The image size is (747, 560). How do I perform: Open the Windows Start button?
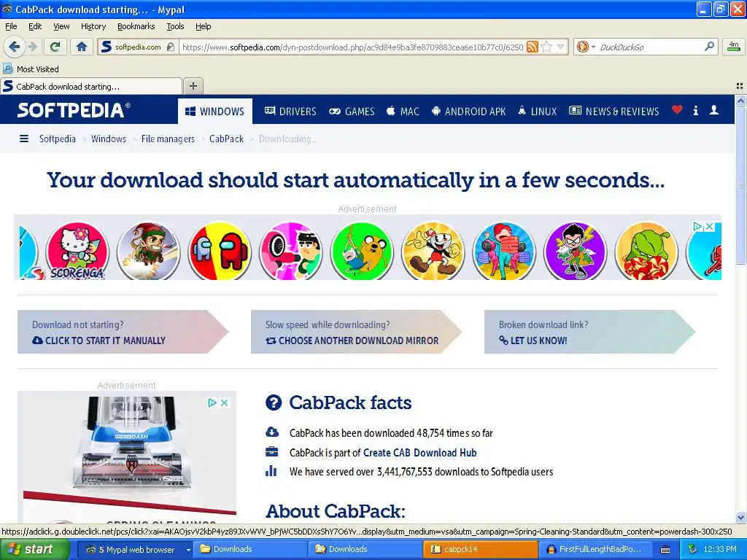[x=34, y=549]
